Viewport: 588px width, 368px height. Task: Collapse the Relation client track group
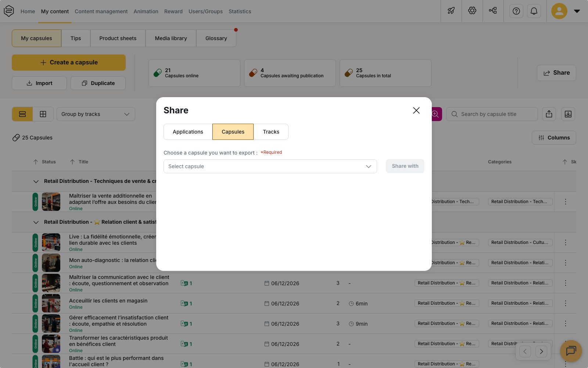coord(36,222)
